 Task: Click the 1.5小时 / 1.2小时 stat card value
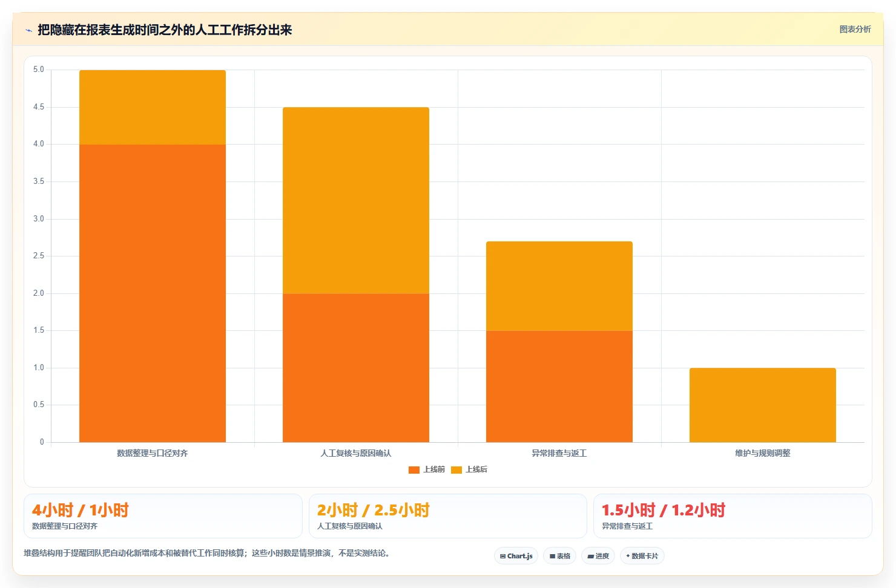[664, 510]
